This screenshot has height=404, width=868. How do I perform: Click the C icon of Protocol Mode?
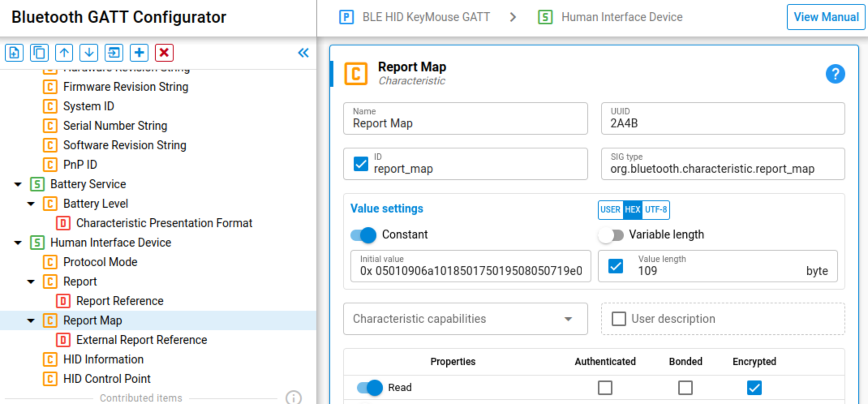(50, 262)
